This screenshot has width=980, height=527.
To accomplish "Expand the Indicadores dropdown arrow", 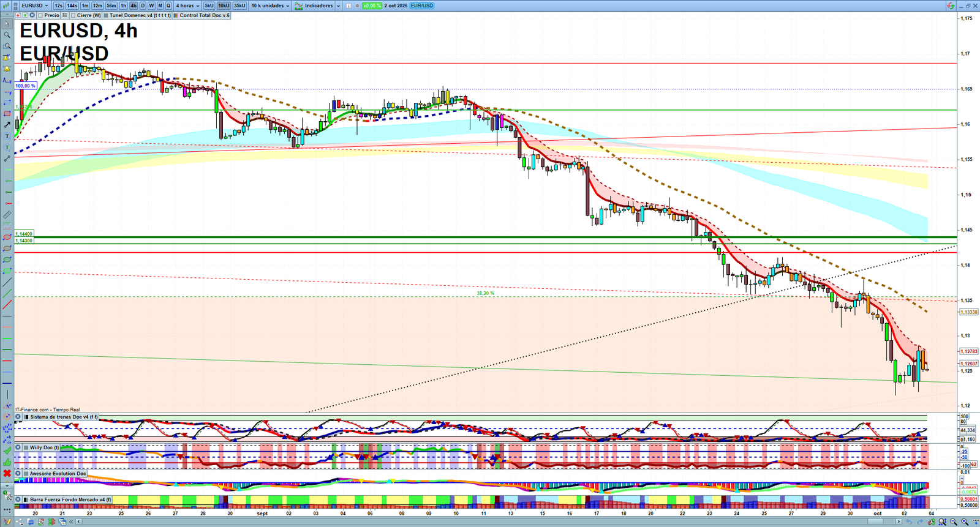I will coord(338,6).
